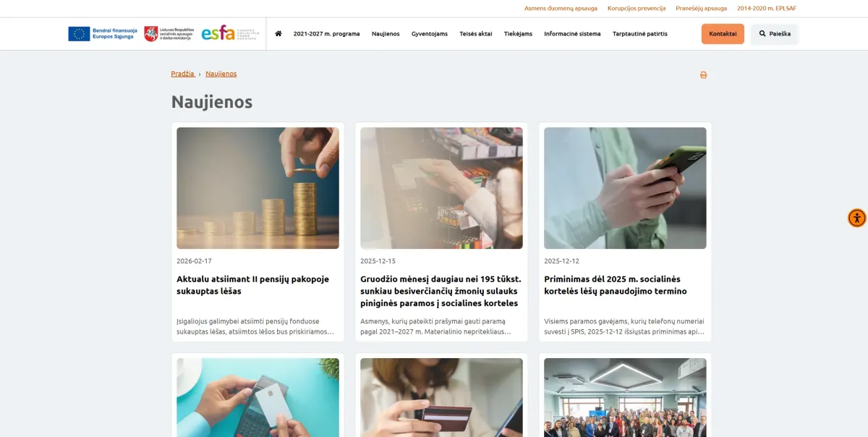This screenshot has width=868, height=437.
Task: Click the Pradžia breadcrumb link
Action: click(183, 74)
